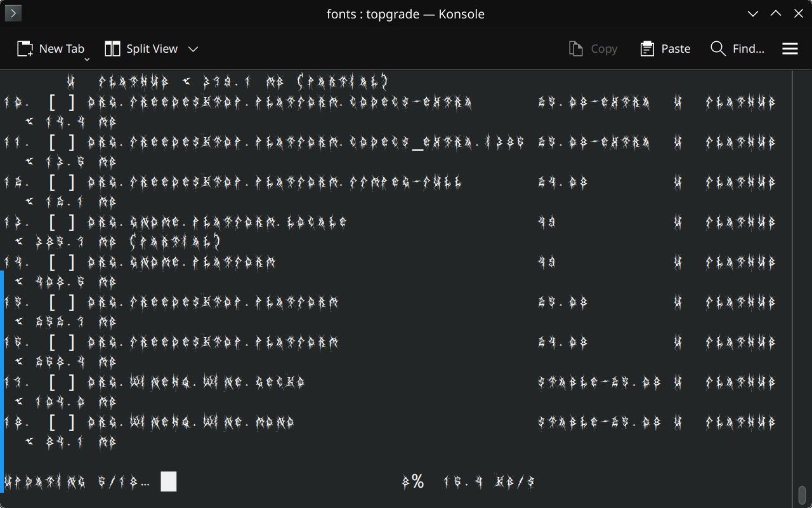Click the Keep Below downward chevron in title bar
The height and width of the screenshot is (508, 812).
[752, 13]
